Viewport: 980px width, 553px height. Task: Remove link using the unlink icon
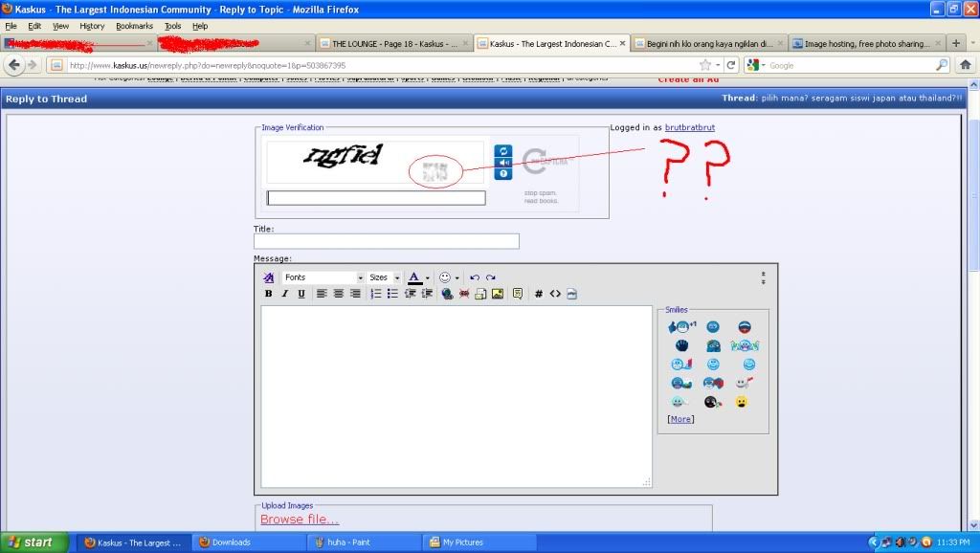464,294
